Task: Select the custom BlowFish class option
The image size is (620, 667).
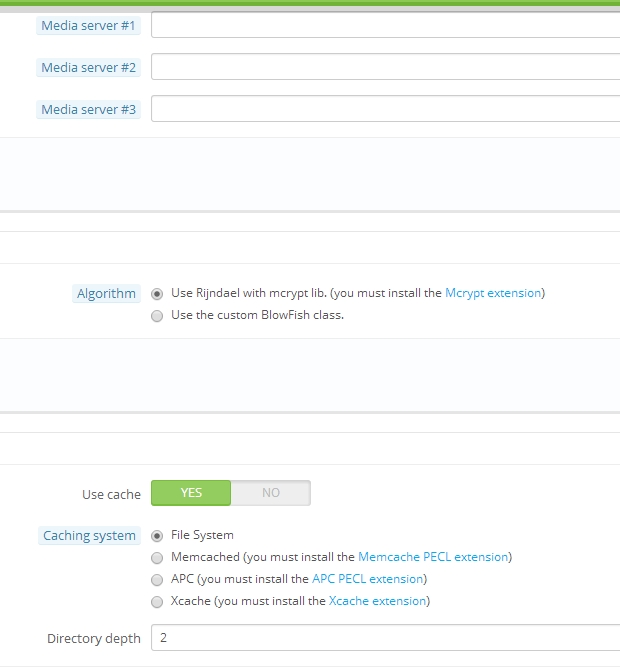Action: click(x=157, y=316)
